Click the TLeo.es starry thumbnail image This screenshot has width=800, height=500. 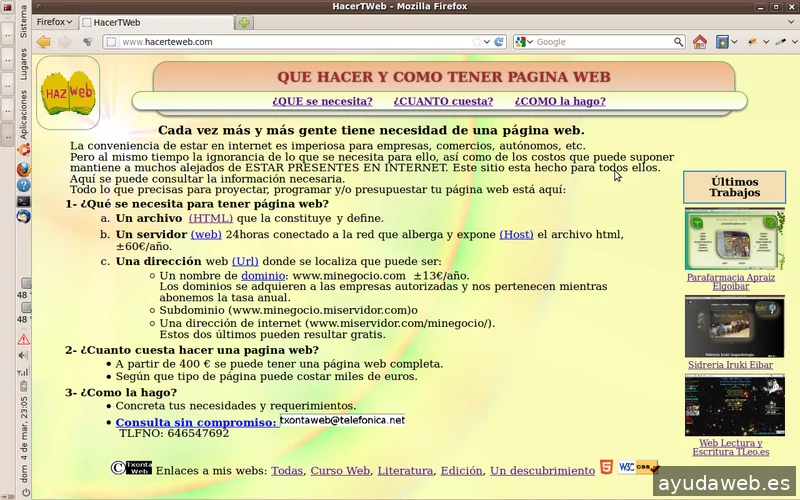[x=735, y=405]
